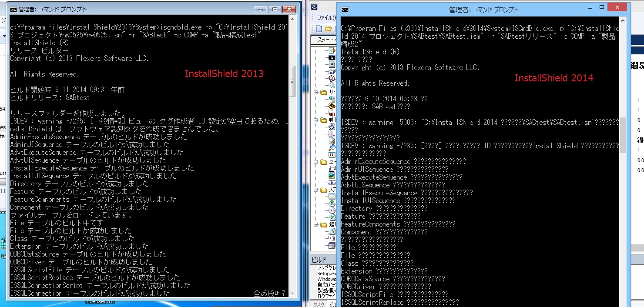The width and height of the screenshot is (644, 307).
Task: Collapse the 追加 folder in InstallShield tree
Action: click(x=316, y=224)
